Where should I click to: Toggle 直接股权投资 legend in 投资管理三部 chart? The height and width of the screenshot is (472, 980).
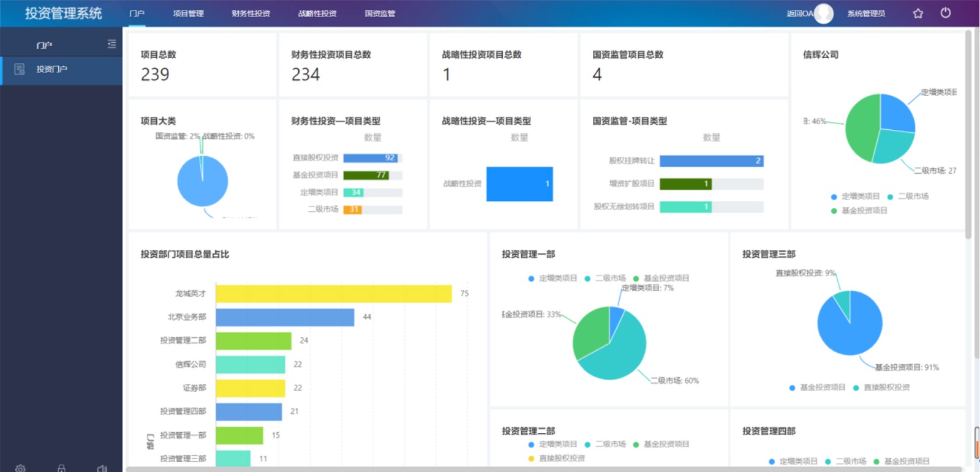[881, 388]
